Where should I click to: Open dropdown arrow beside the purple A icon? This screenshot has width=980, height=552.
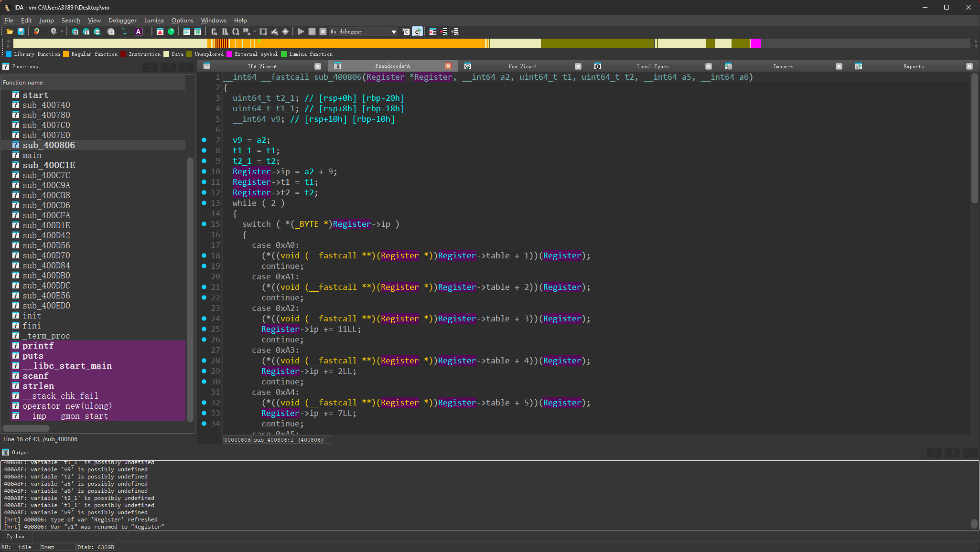click(x=146, y=32)
